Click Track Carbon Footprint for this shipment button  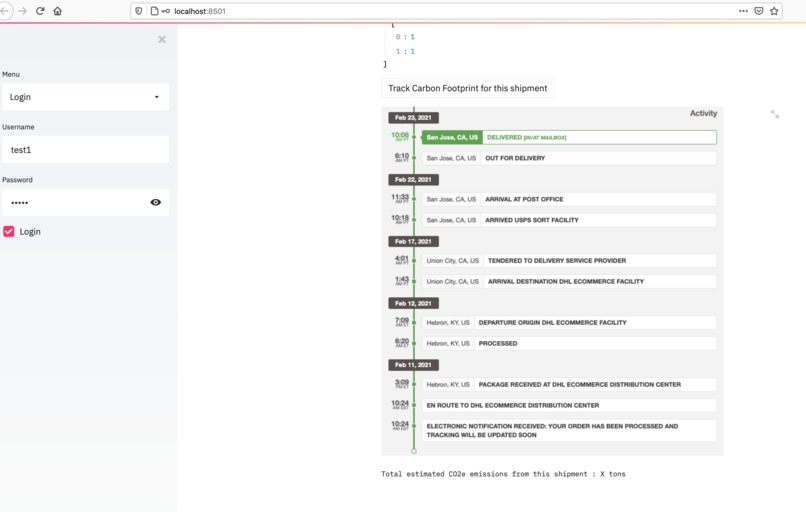click(x=468, y=88)
